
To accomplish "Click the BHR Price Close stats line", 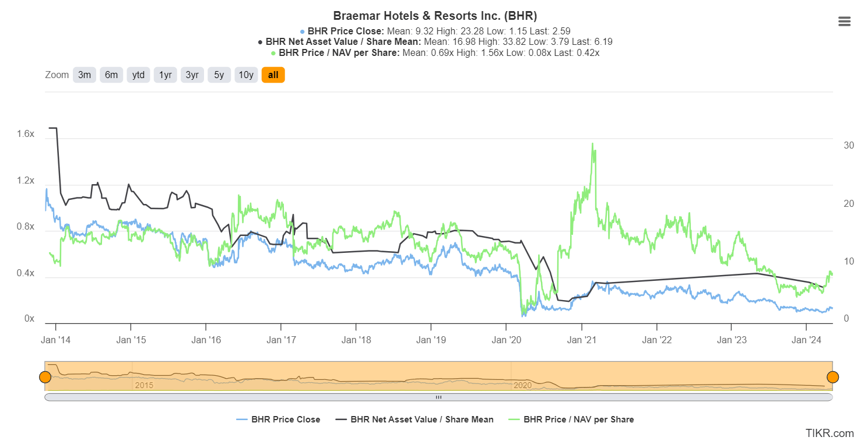I will 434,31.
